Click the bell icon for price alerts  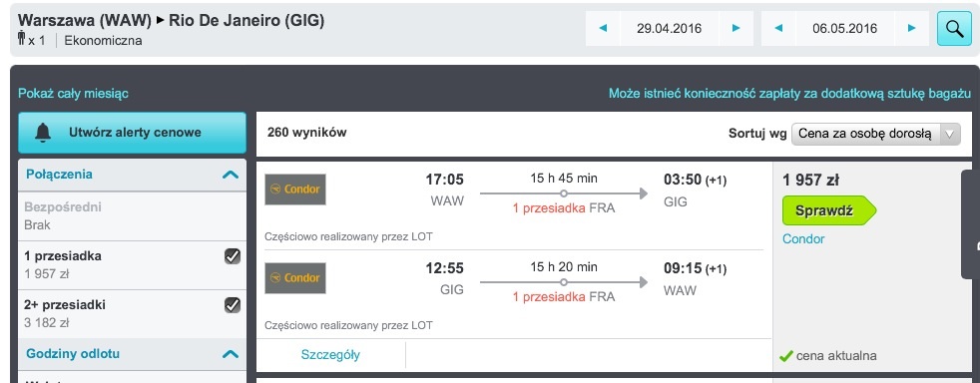click(43, 133)
